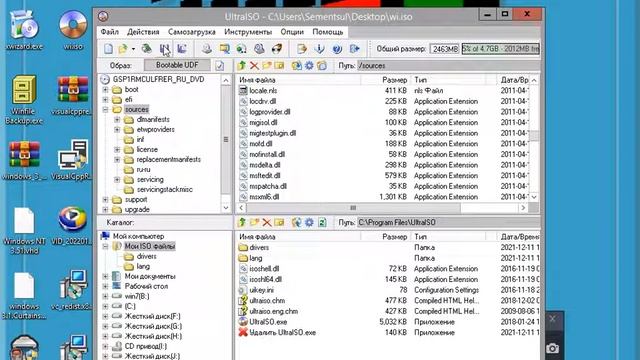640x360 pixels.
Task: Click the camera icon at bottom right
Action: click(553, 348)
